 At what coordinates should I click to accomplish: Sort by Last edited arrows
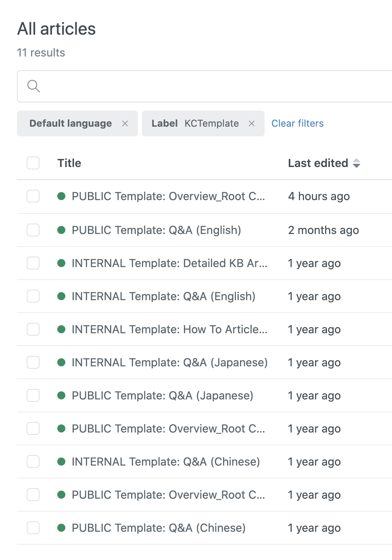[357, 163]
